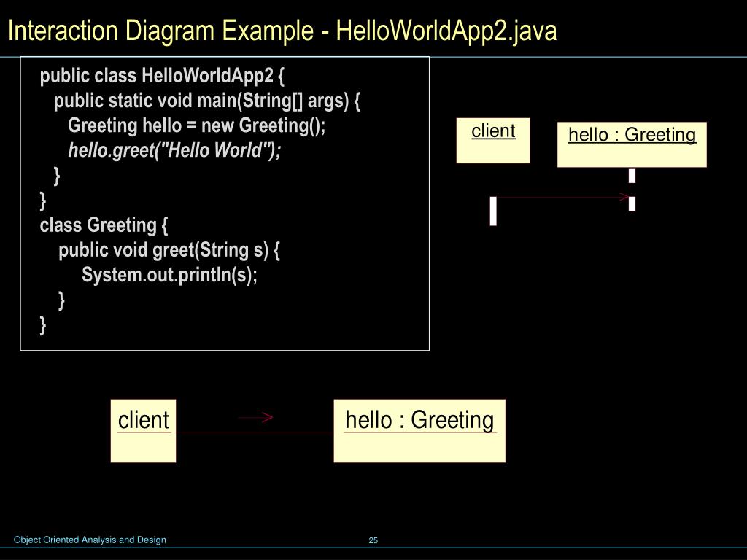Click the slide number 25
This screenshot has height=560, width=747.
pyautogui.click(x=373, y=540)
